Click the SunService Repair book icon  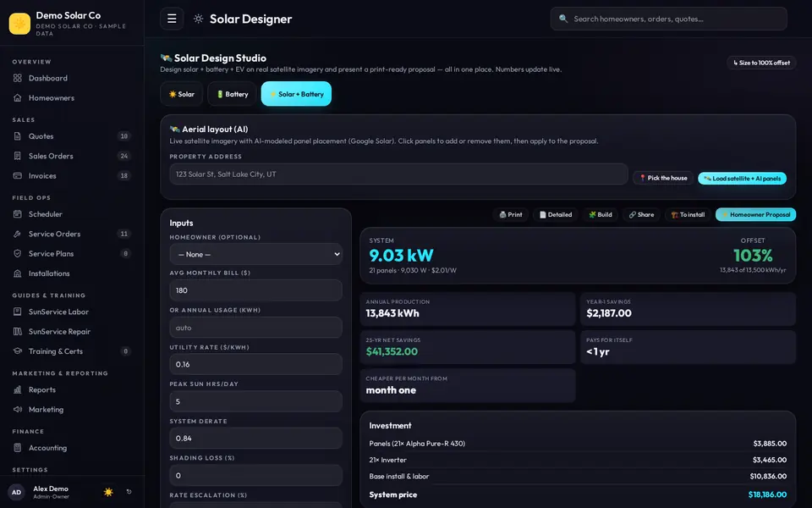(18, 331)
